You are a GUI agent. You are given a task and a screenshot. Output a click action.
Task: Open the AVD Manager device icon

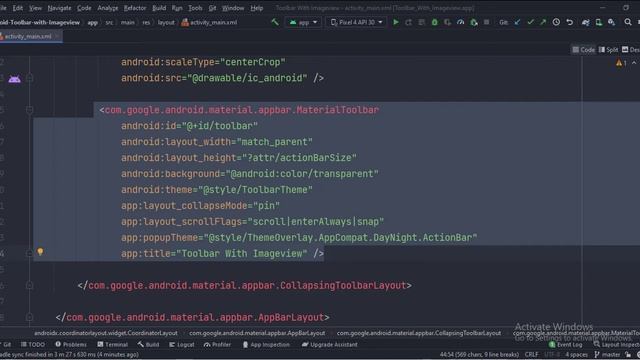tap(599, 22)
